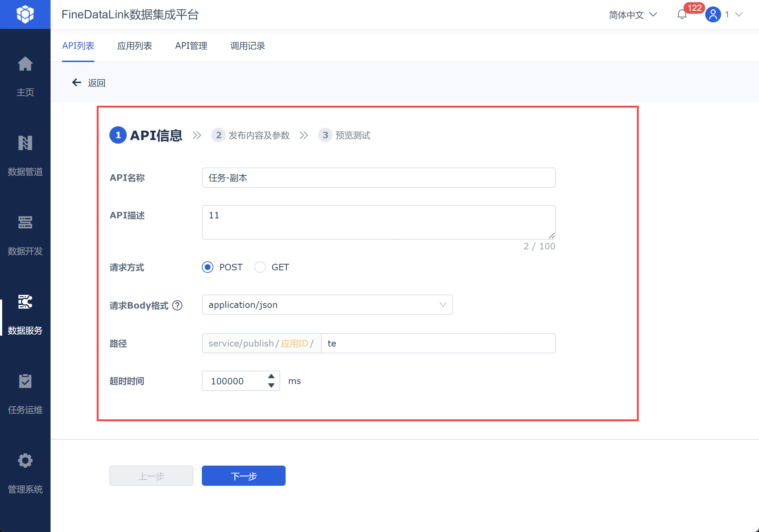
Task: Open 数据开发 data development sidebar icon
Action: click(x=25, y=223)
